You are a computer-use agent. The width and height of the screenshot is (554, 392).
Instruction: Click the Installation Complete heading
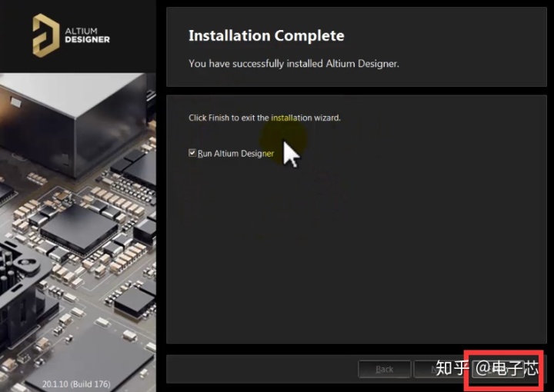[266, 35]
